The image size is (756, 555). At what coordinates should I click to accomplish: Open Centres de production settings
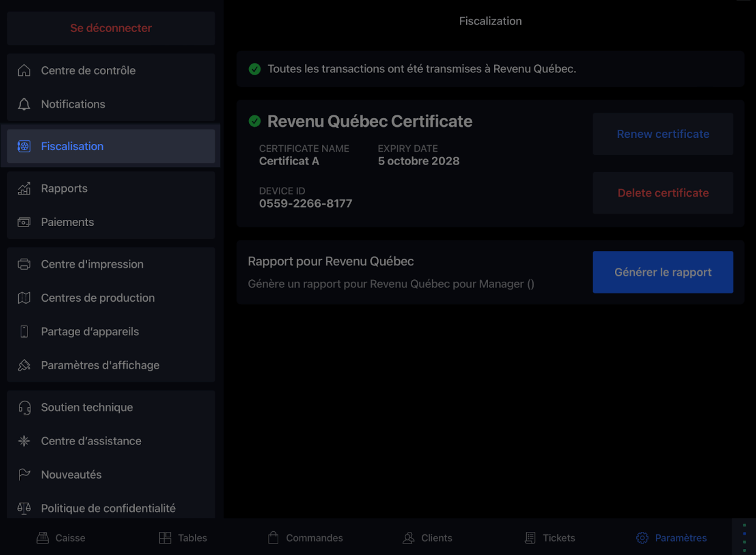coord(111,298)
